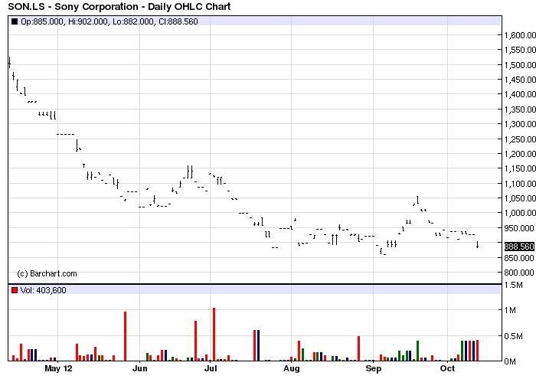
Task: Click the tall red volume bar just before June
Action: 125,336
